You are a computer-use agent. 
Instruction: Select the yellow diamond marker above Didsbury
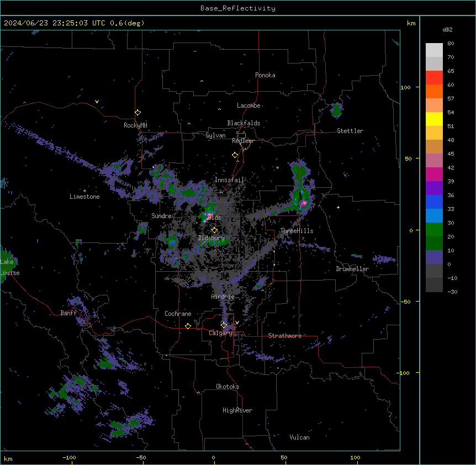[x=214, y=230]
